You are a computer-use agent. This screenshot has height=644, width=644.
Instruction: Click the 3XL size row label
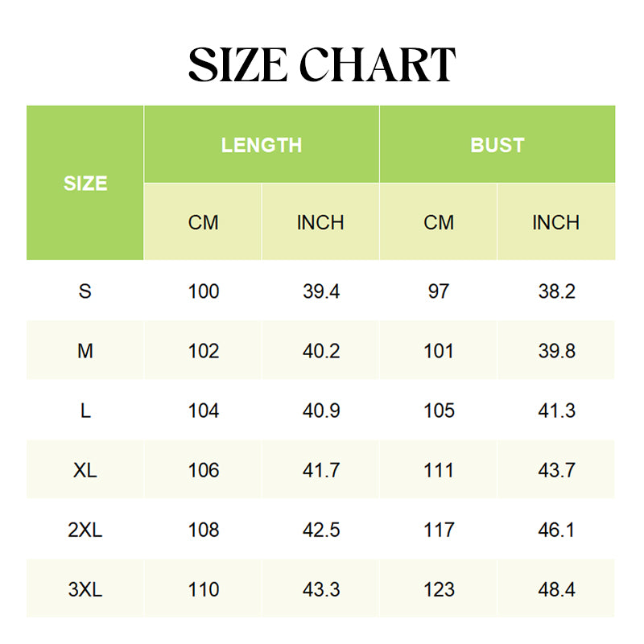(x=85, y=589)
